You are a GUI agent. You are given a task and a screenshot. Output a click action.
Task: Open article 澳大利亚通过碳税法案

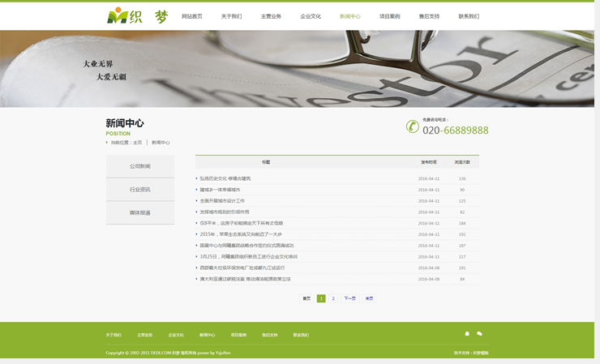pyautogui.click(x=245, y=279)
